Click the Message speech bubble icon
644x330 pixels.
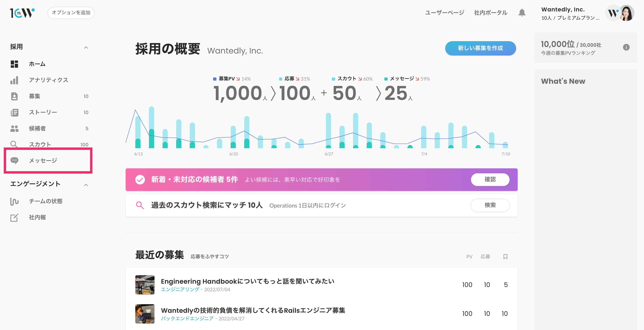pyautogui.click(x=14, y=161)
